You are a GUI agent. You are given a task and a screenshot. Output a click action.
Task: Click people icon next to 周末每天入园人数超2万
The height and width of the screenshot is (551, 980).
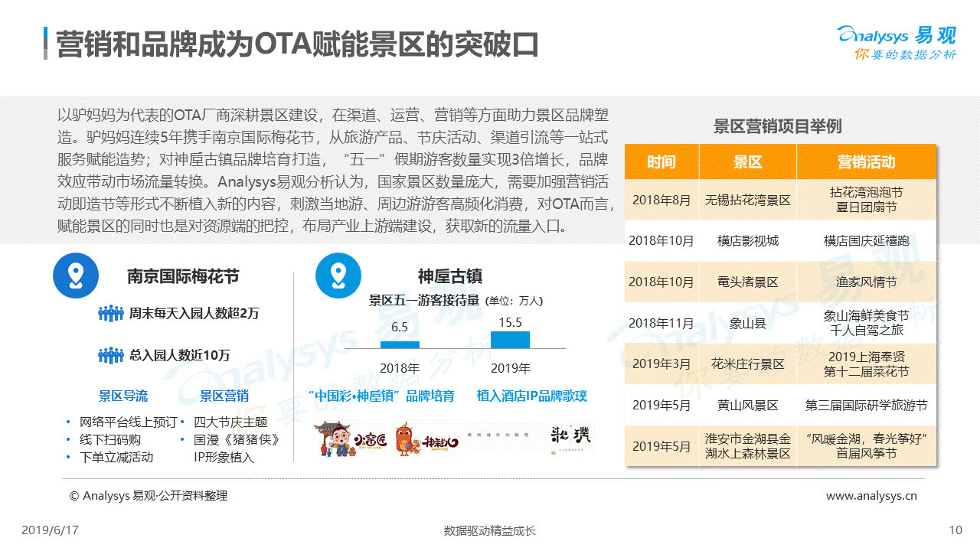tap(111, 313)
